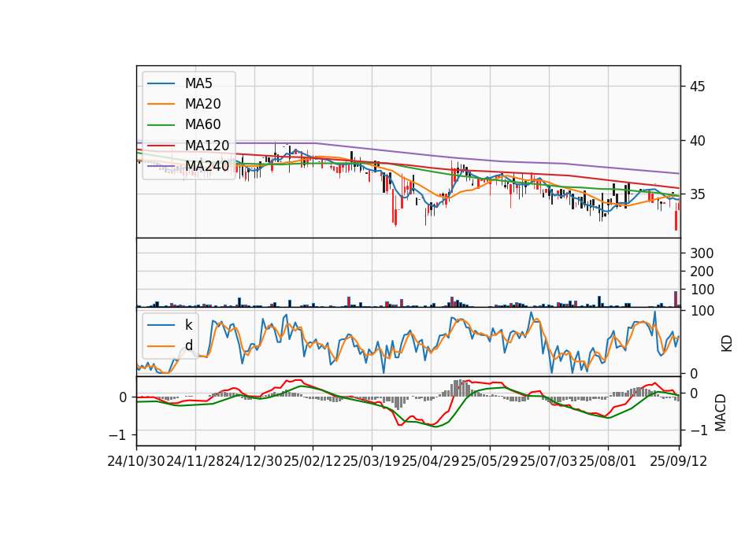Click the 25/07/03 date label
Image resolution: width=756 pixels, height=543 pixels.
(549, 461)
